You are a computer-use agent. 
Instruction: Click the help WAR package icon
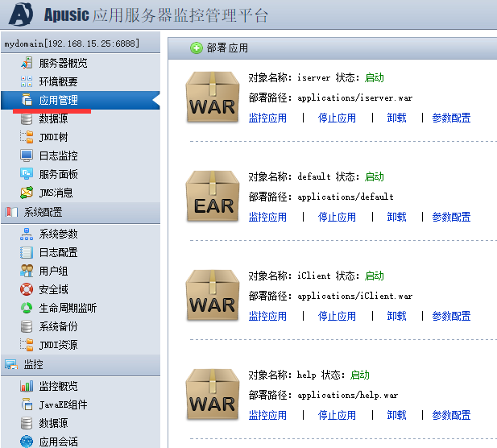(x=213, y=395)
